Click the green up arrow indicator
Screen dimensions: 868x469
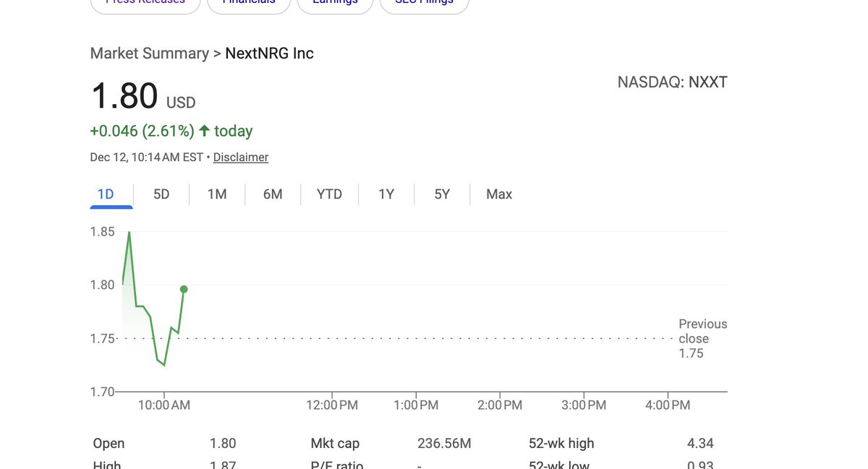[x=204, y=131]
